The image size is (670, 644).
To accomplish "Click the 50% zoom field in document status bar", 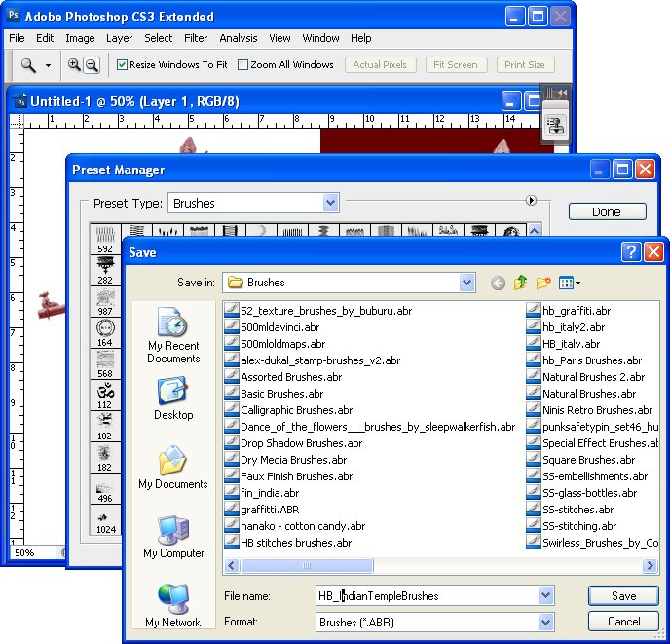I will coord(32,553).
